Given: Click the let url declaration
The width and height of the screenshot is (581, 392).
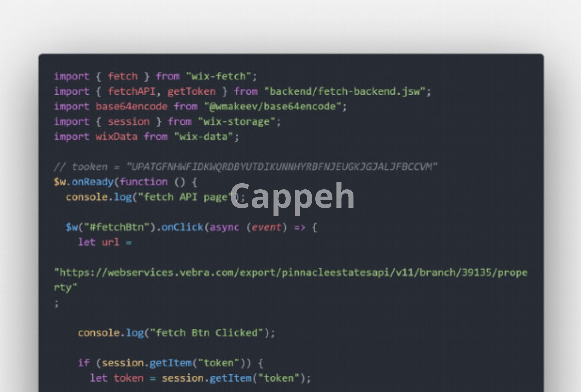Looking at the screenshot, I should coord(105,242).
